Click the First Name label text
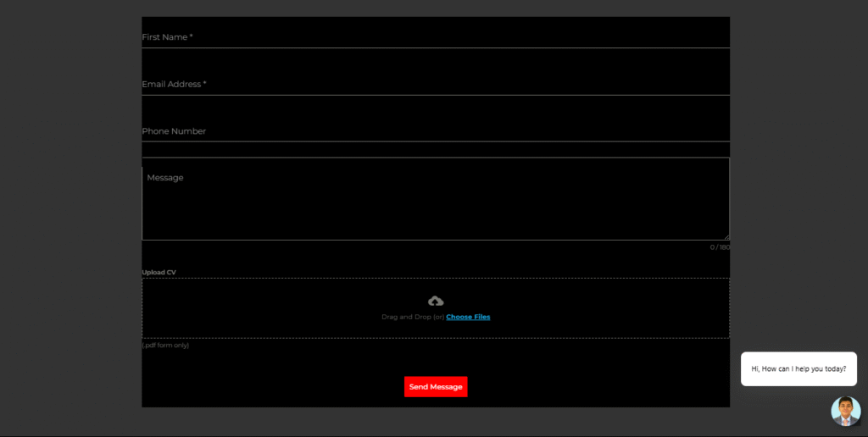868x437 pixels. pos(164,37)
